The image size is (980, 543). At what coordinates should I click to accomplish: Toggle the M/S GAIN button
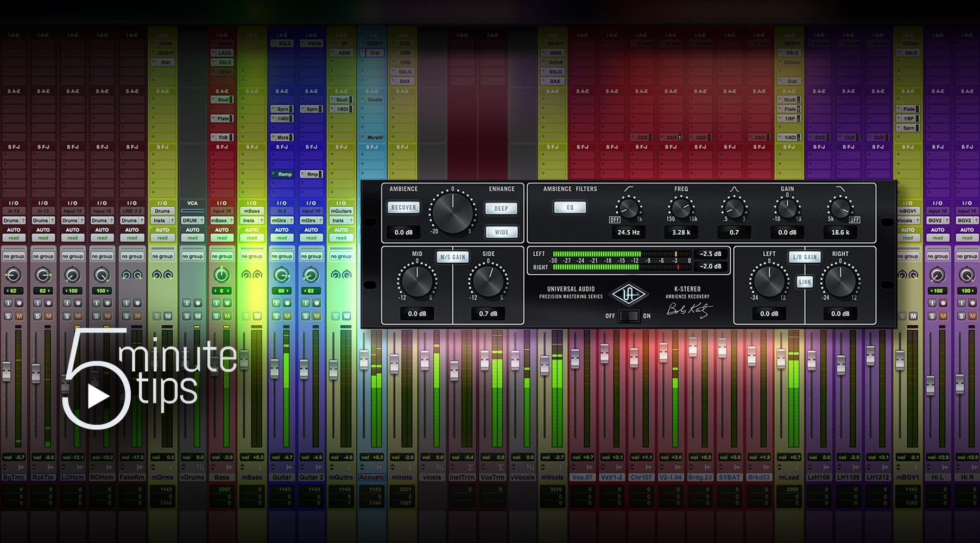(x=453, y=257)
